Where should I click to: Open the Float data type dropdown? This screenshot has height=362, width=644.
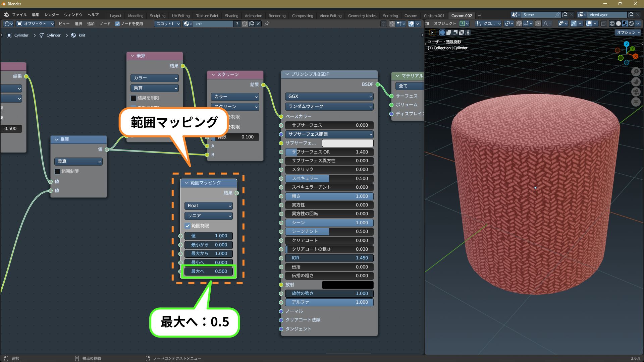[x=208, y=206]
